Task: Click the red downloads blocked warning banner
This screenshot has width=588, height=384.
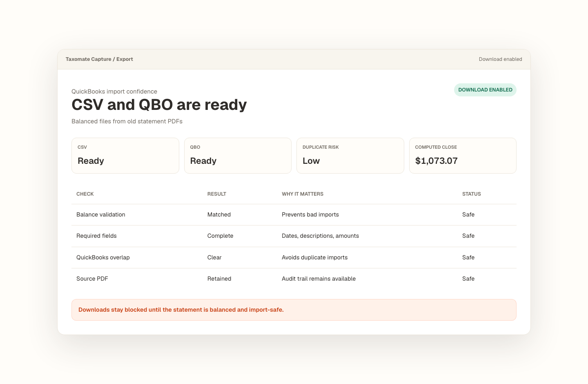Action: pyautogui.click(x=294, y=310)
